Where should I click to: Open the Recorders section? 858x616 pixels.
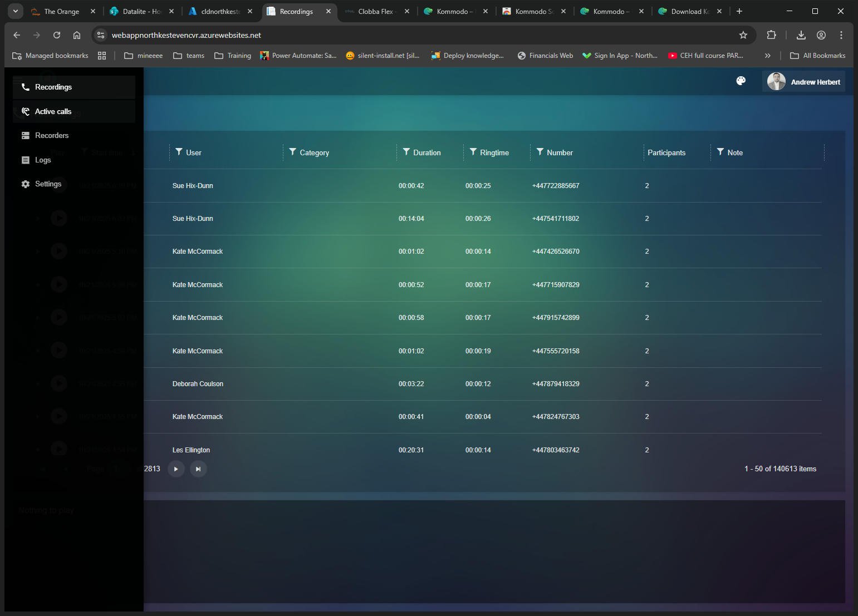[x=74, y=136]
